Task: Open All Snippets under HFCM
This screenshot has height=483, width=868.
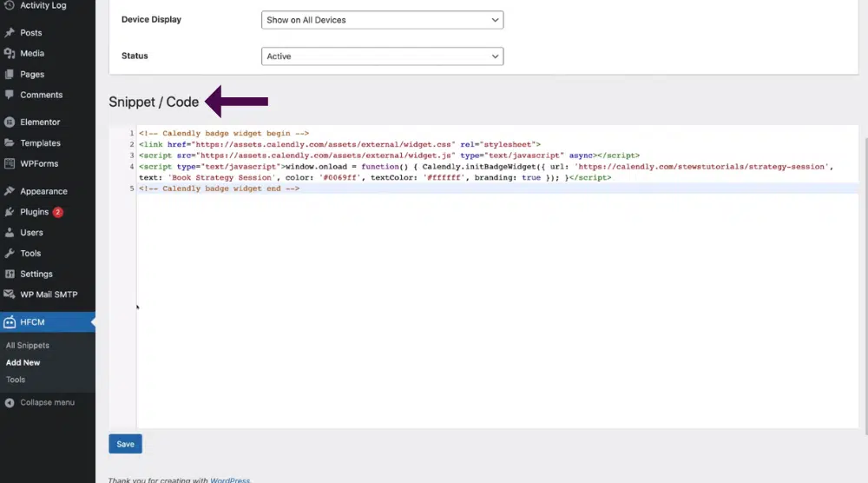Action: click(x=28, y=345)
